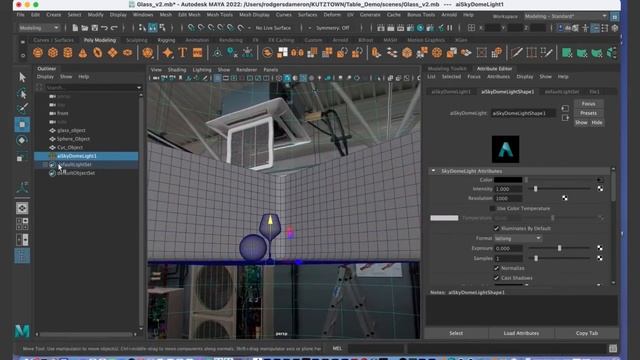Click the black Color swatch
Image resolution: width=640 pixels, height=360 pixels.
[508, 180]
